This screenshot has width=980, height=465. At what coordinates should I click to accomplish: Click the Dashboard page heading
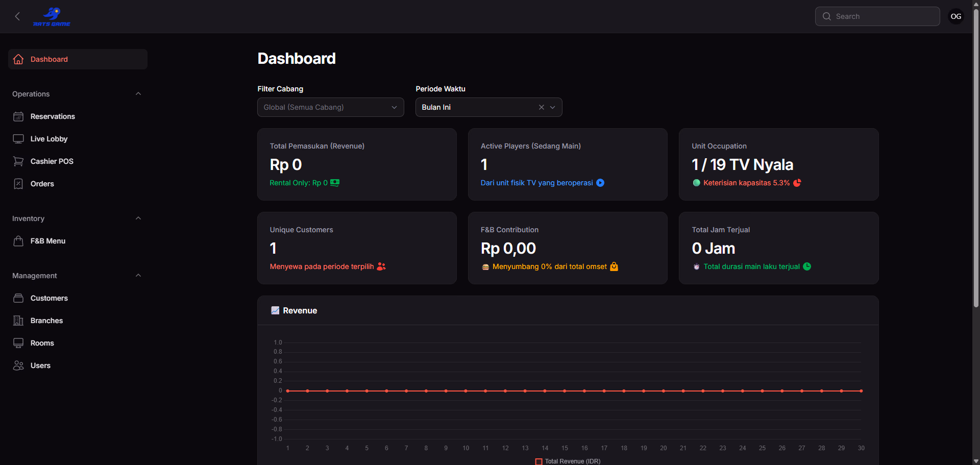point(297,58)
